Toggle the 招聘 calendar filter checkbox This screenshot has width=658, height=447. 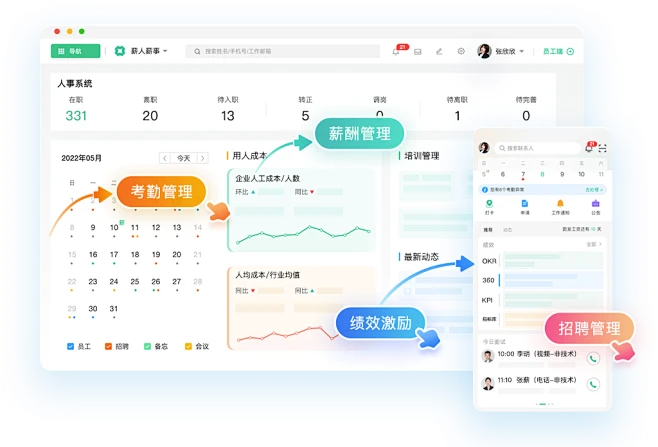[108, 346]
